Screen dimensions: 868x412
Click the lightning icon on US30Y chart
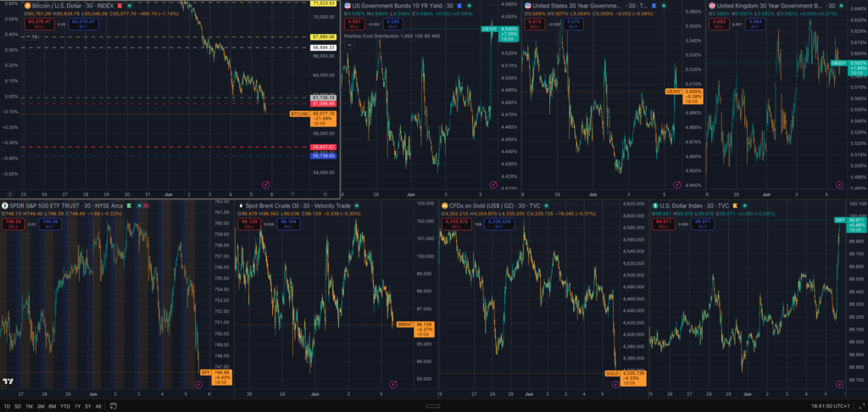point(677,184)
